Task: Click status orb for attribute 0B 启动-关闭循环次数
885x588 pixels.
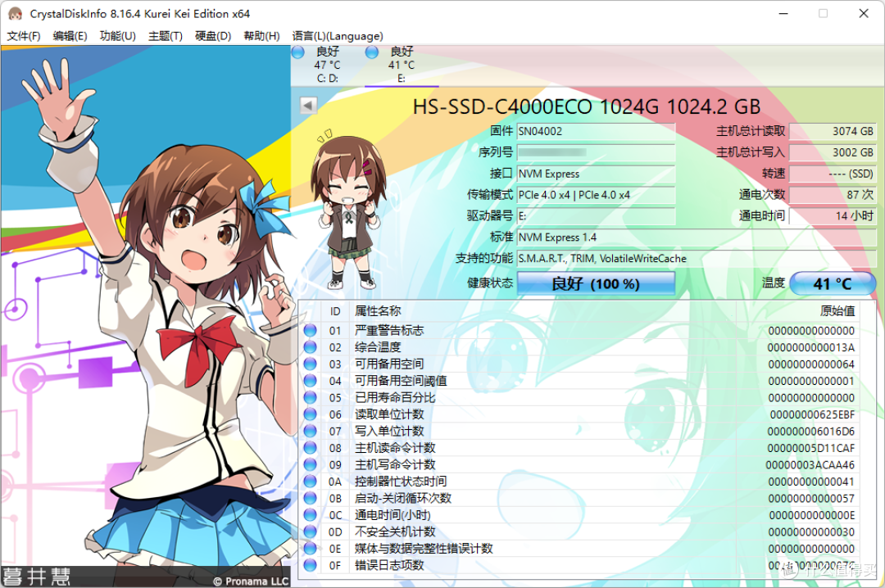Action: pos(310,498)
